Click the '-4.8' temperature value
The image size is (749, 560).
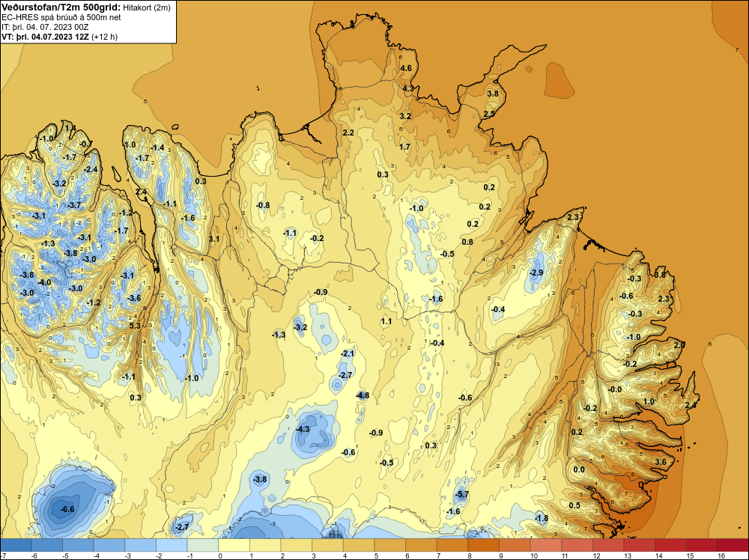point(363,395)
